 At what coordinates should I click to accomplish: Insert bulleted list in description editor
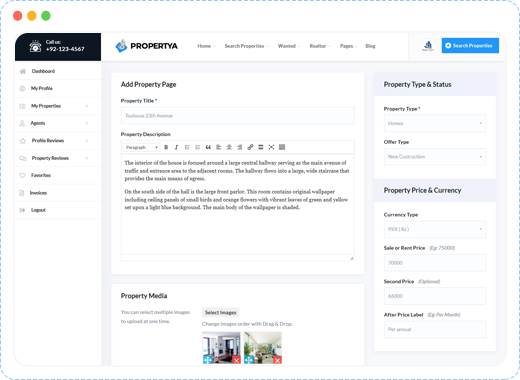187,147
